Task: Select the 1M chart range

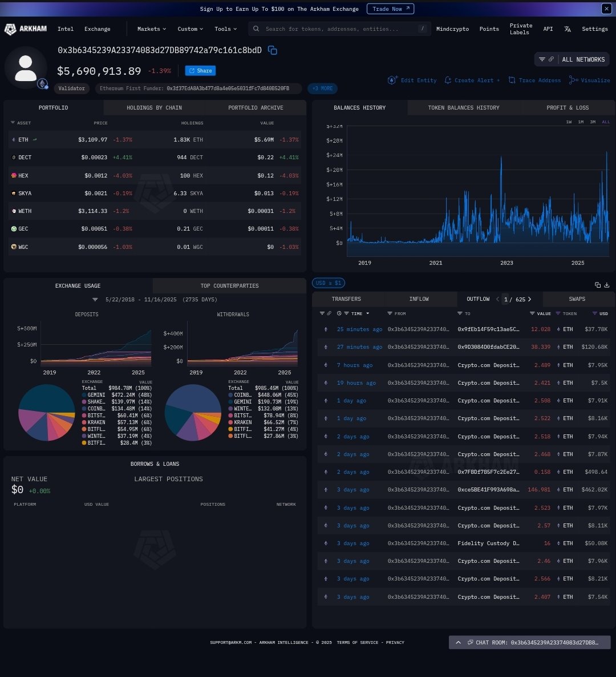Action: [x=581, y=122]
